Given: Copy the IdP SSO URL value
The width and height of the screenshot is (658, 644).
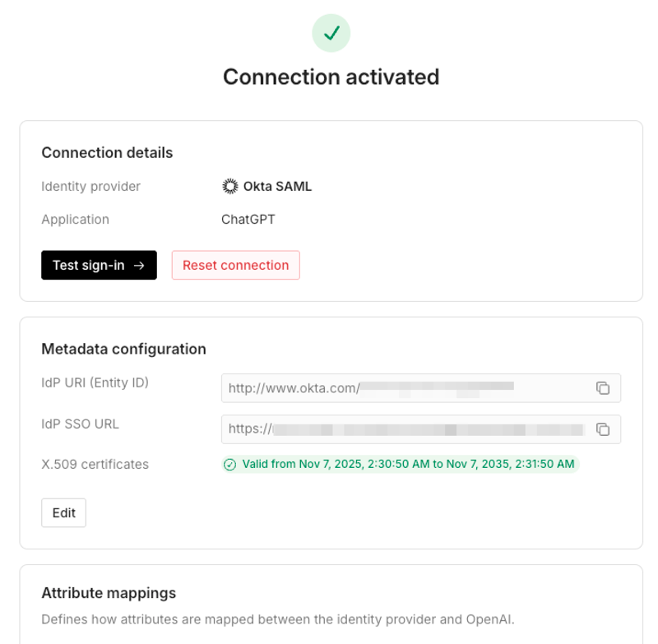Looking at the screenshot, I should (x=603, y=429).
